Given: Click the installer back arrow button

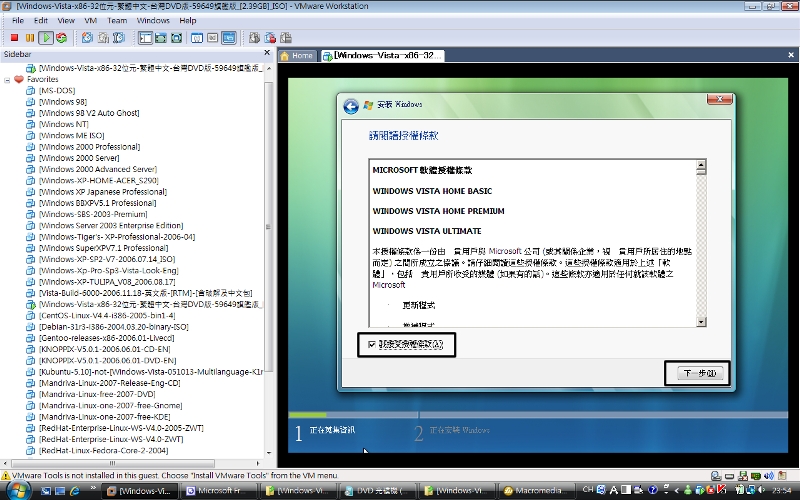Looking at the screenshot, I should [x=351, y=106].
